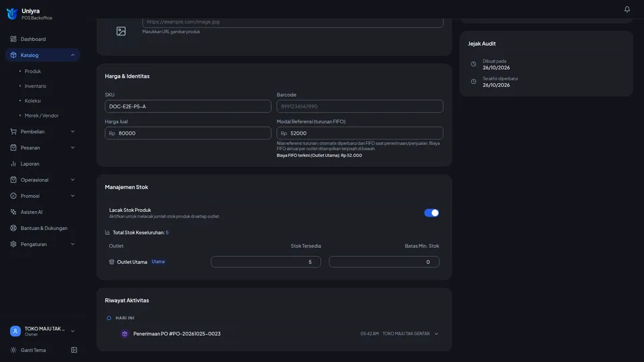Click the product image placeholder icon
The width and height of the screenshot is (644, 362).
coord(121,32)
